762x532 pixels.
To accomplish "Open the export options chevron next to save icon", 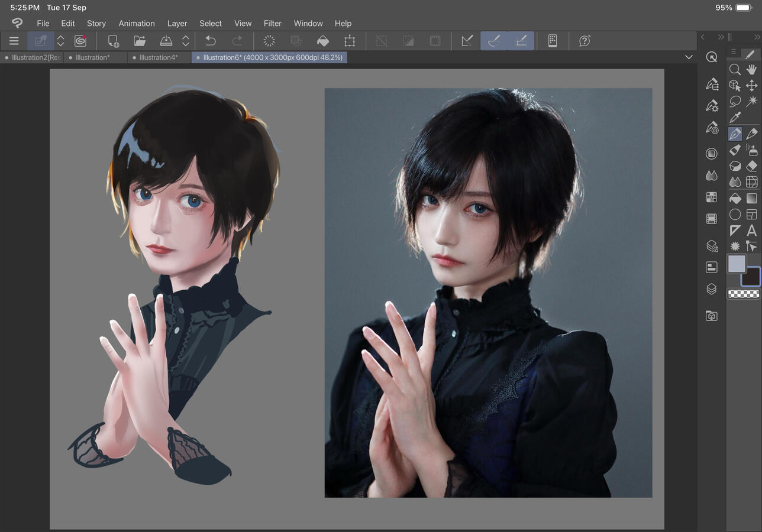I will click(185, 40).
